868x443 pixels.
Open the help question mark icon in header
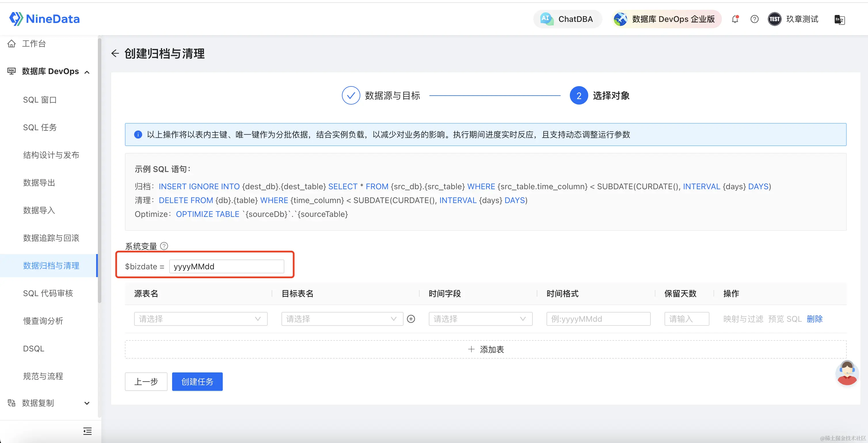754,19
